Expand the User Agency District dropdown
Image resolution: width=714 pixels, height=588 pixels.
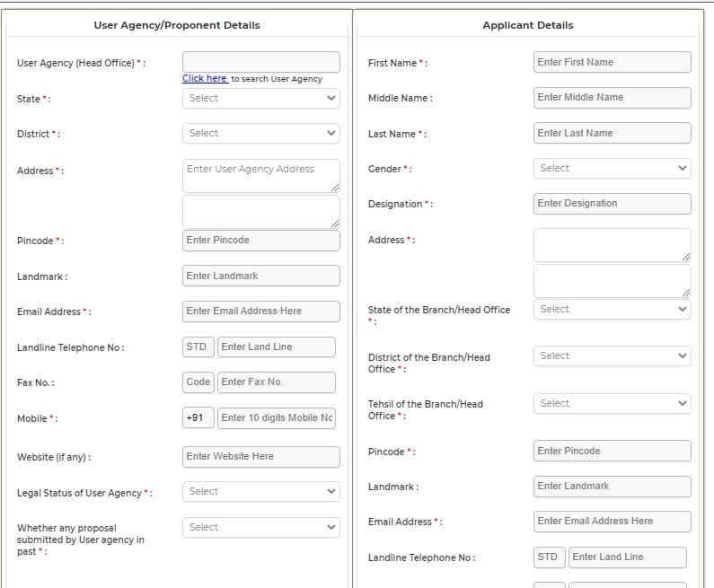tap(260, 133)
